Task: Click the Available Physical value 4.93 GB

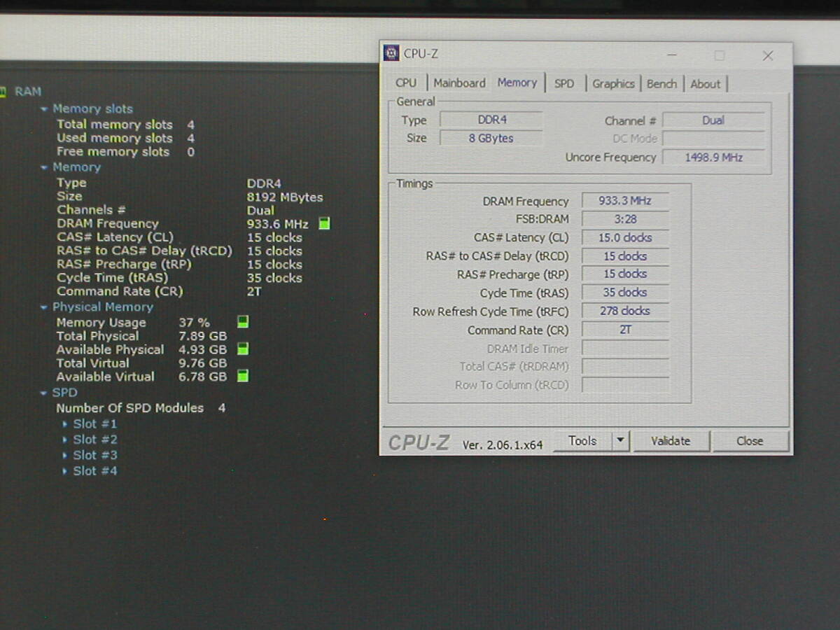Action: pyautogui.click(x=202, y=349)
